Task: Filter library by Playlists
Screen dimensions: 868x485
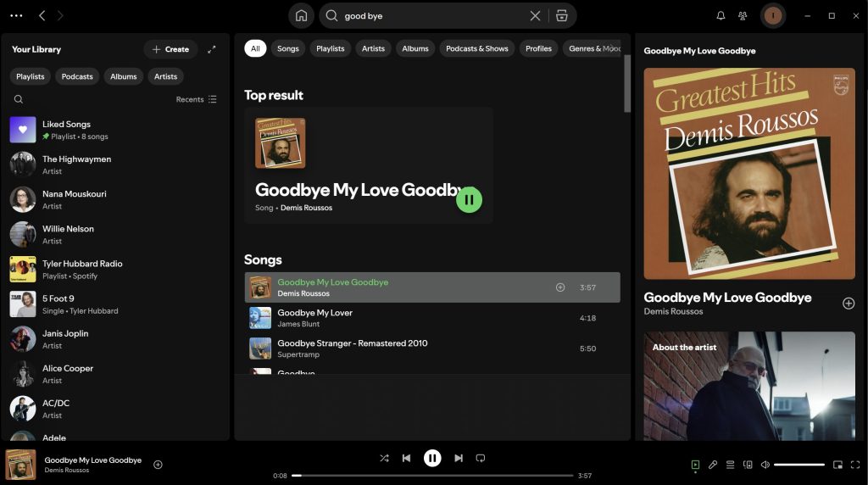Action: pos(30,76)
